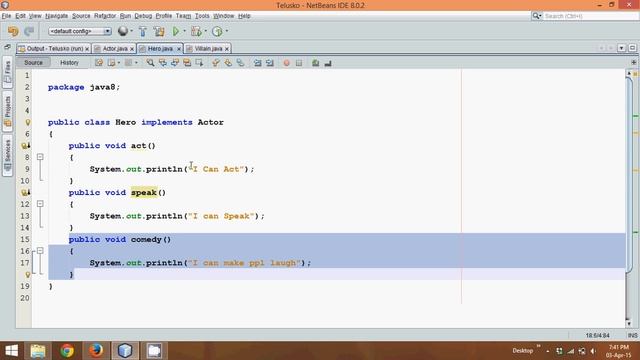Click Previous Bookmark icon
This screenshot has height=360, width=640.
click(x=216, y=63)
